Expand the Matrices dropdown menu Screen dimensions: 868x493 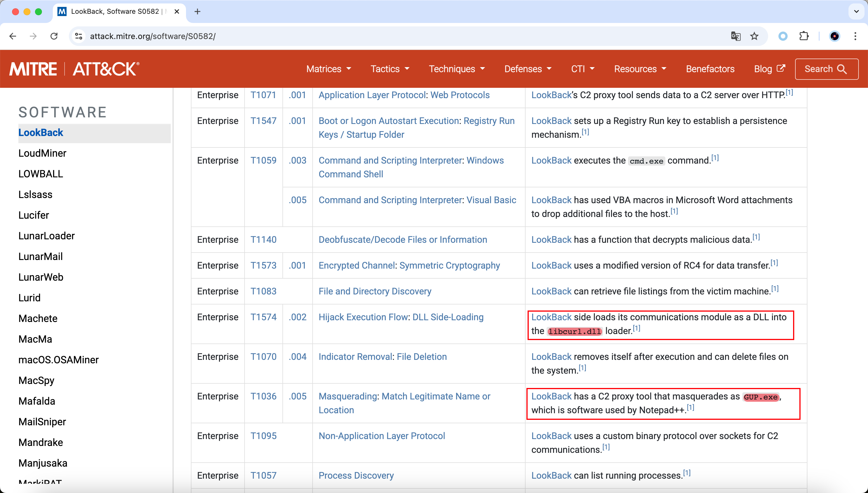coord(328,69)
